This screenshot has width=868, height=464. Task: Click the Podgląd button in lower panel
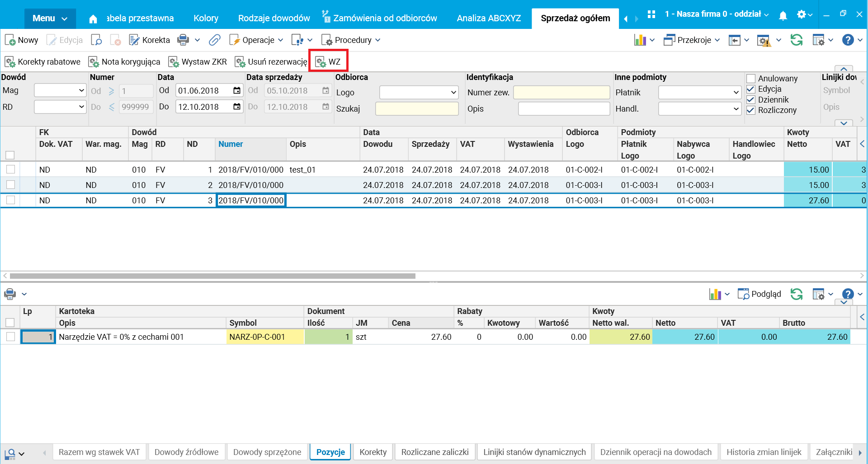click(x=759, y=294)
